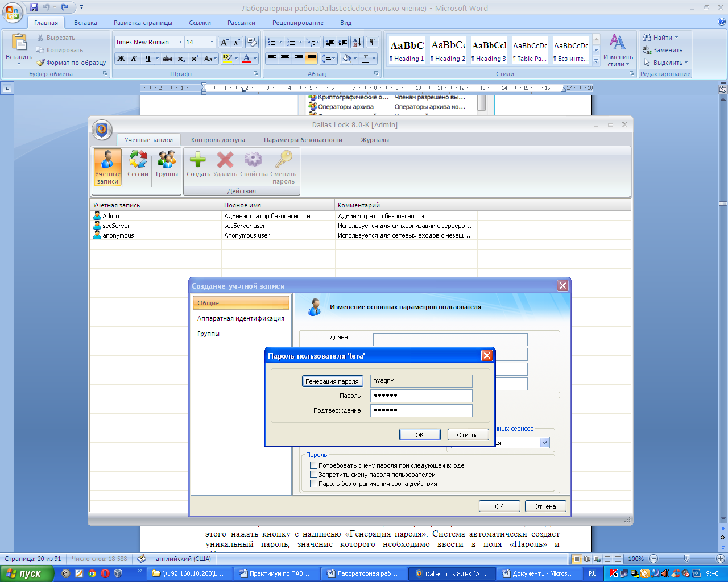The height and width of the screenshot is (582, 728).
Task: Apply superscript formatting
Action: [x=195, y=59]
